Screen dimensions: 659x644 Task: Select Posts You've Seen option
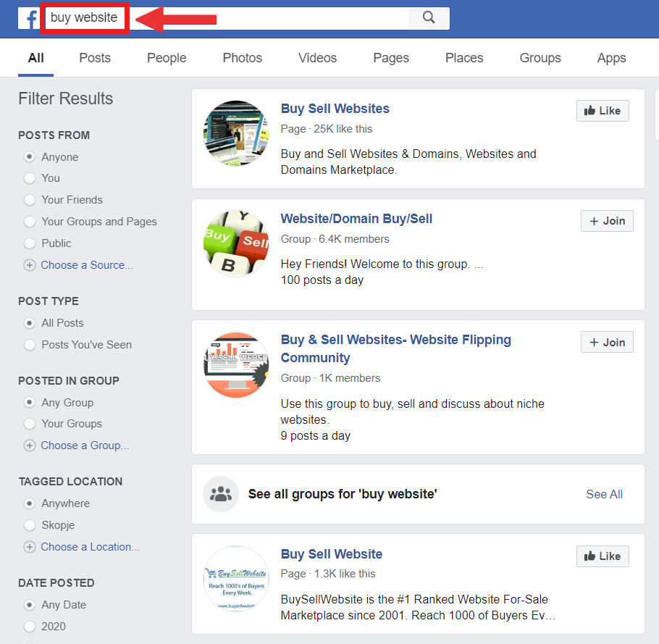click(x=30, y=345)
